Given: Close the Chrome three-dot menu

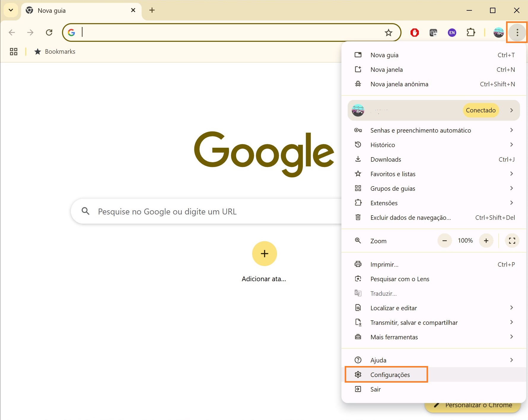Looking at the screenshot, I should (x=517, y=32).
